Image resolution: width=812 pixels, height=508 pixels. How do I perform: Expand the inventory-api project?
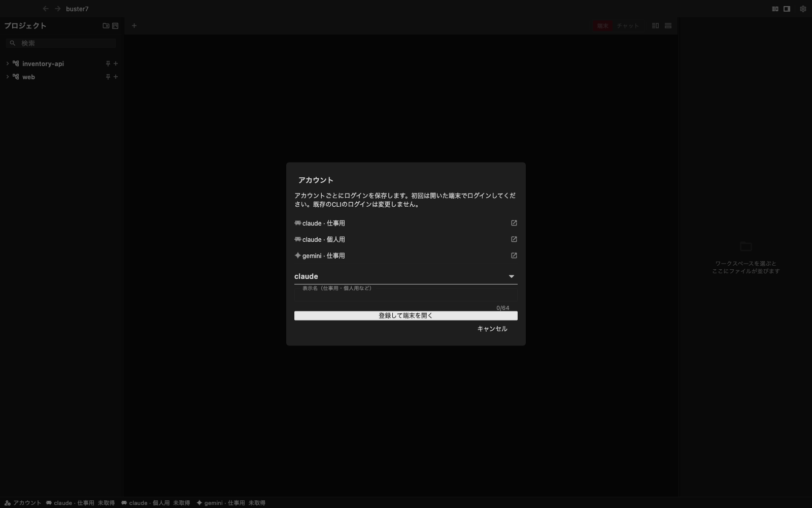click(x=8, y=63)
